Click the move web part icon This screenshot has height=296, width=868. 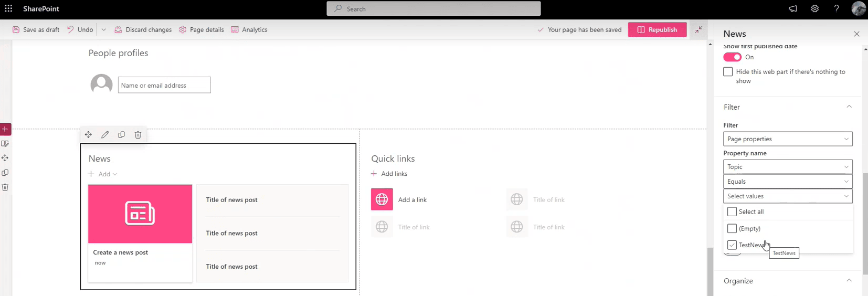click(x=88, y=135)
